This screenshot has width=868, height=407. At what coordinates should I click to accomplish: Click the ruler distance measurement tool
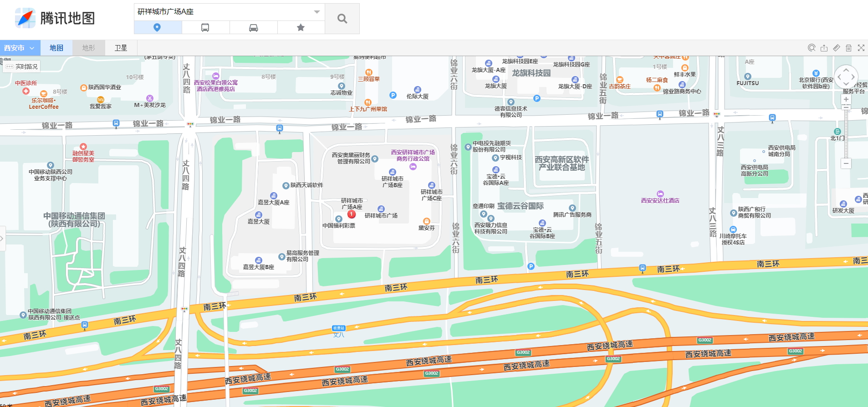tap(837, 48)
